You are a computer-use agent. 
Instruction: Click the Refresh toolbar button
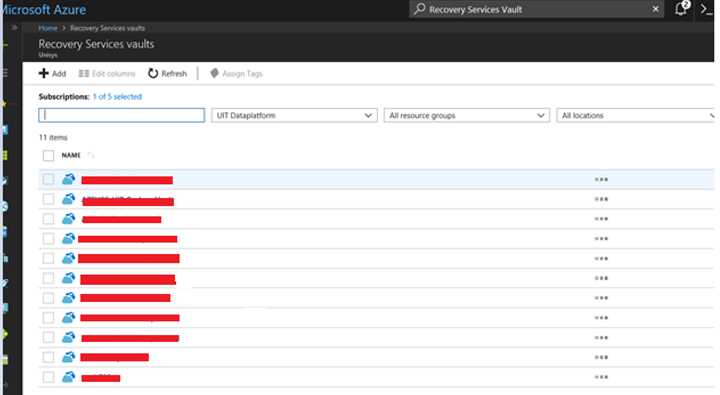(x=167, y=73)
